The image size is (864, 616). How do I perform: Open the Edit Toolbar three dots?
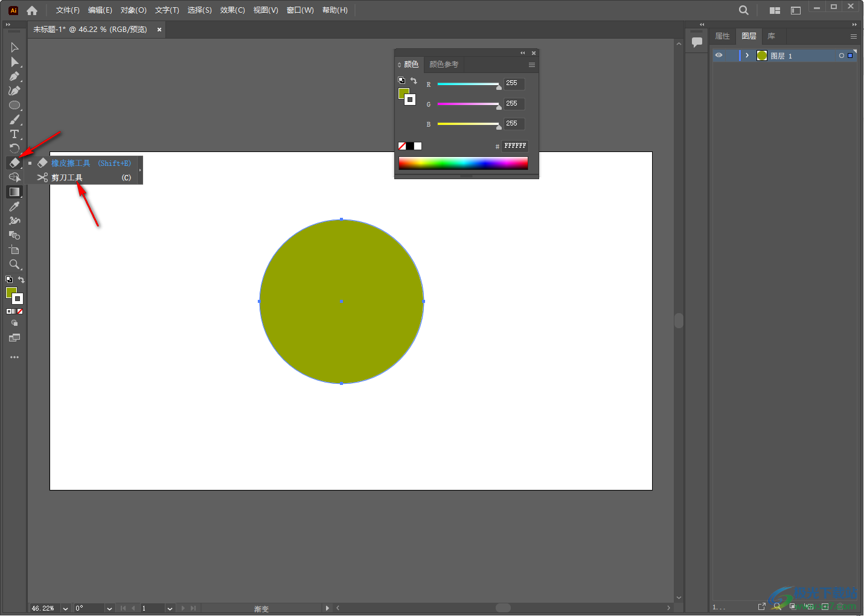[14, 357]
